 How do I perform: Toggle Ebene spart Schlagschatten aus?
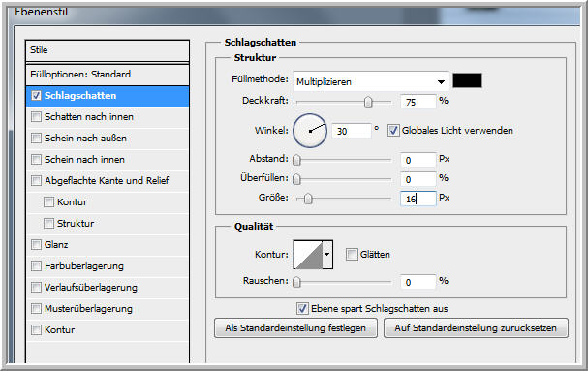pos(302,309)
